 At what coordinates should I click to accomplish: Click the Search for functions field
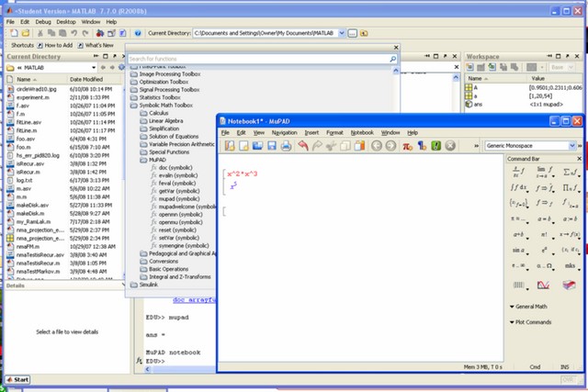point(262,59)
